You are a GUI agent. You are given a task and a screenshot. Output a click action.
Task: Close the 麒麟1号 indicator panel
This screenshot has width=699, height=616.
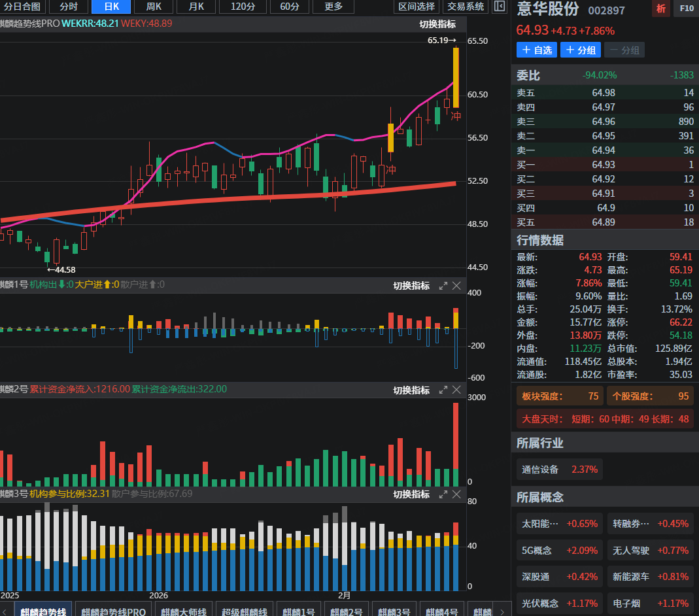(x=456, y=286)
